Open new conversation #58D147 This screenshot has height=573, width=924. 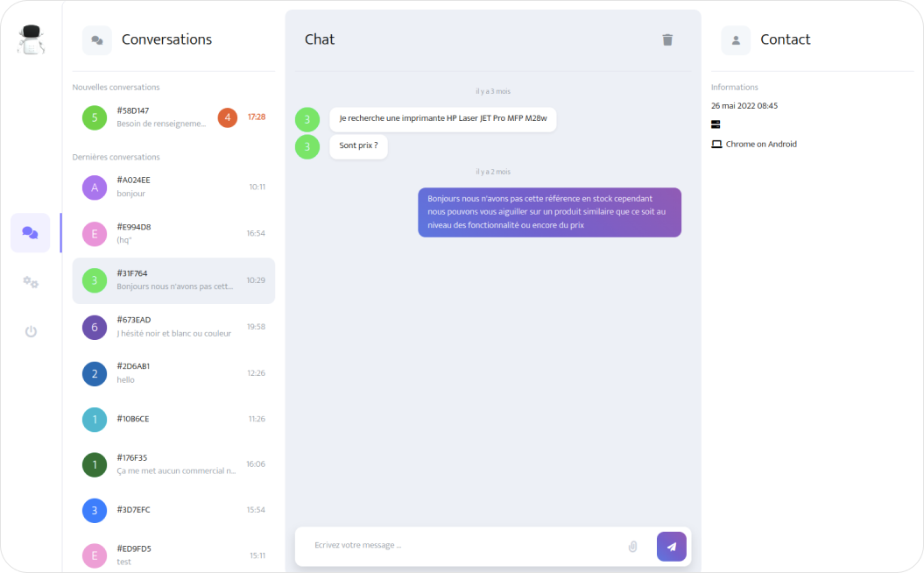point(173,117)
